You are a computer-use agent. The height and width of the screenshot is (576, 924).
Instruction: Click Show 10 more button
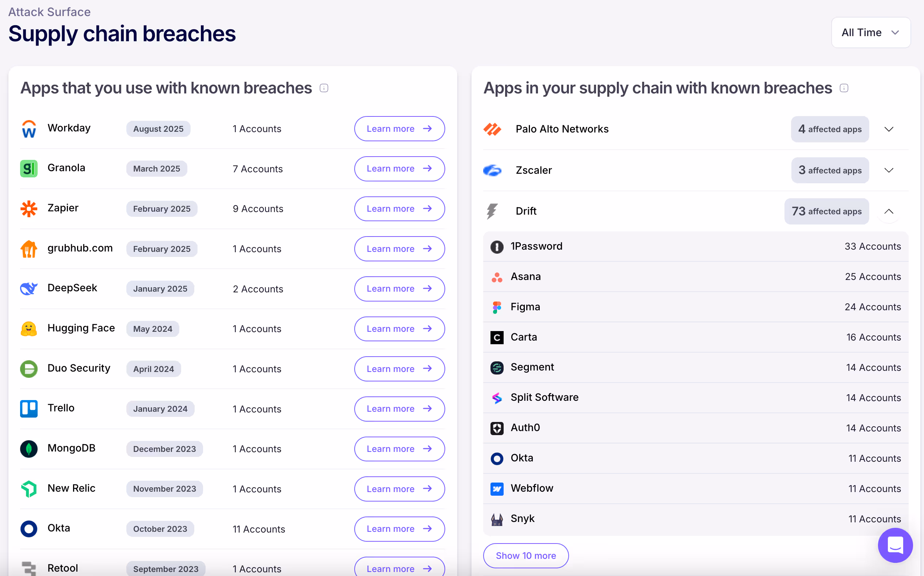click(526, 556)
